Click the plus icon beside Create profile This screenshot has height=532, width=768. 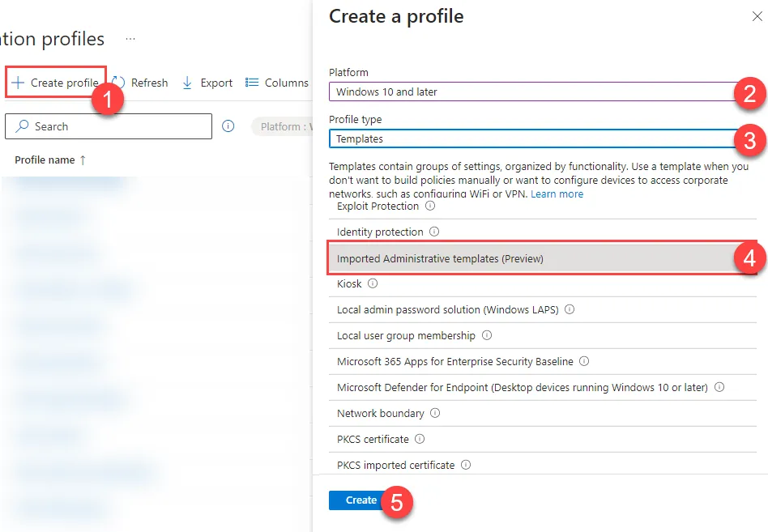(x=18, y=83)
